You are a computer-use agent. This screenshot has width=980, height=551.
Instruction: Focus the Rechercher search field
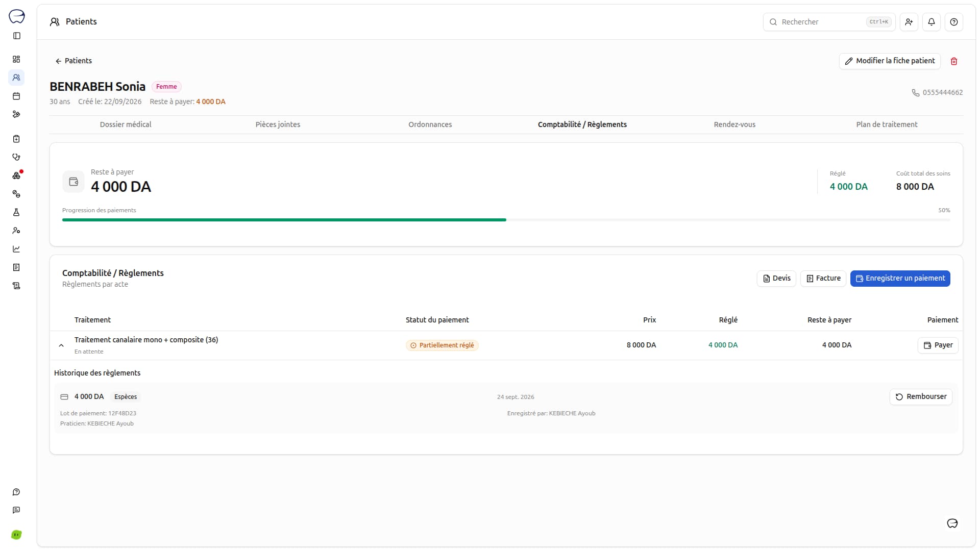(829, 22)
